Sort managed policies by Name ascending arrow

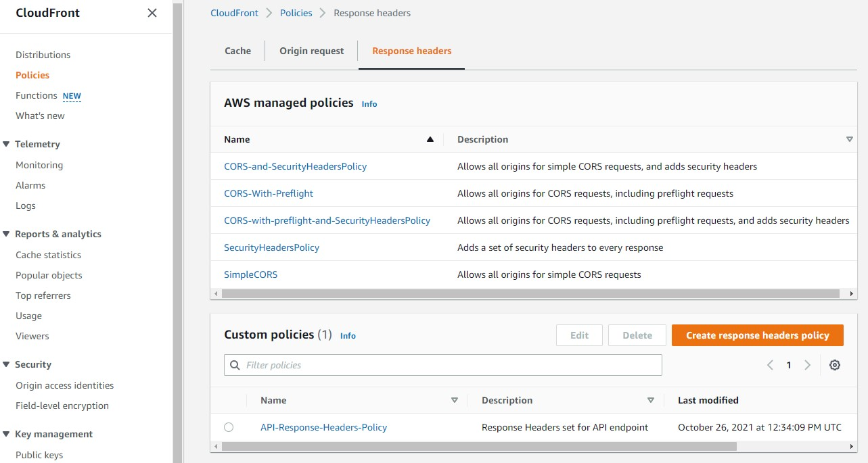click(x=430, y=139)
